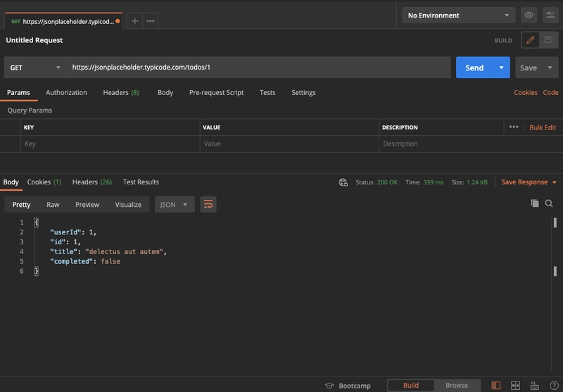563x392 pixels.
Task: Copy the response body using the copy icon
Action: pyautogui.click(x=535, y=203)
